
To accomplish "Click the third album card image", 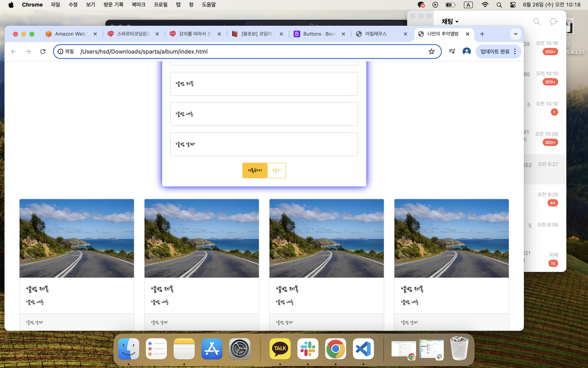I will pos(326,238).
